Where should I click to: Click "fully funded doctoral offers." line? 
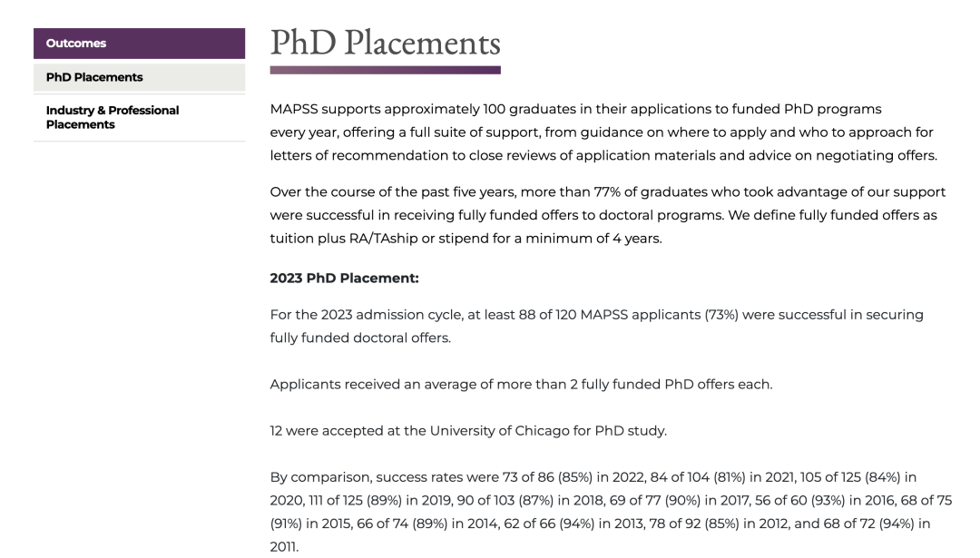coord(360,338)
